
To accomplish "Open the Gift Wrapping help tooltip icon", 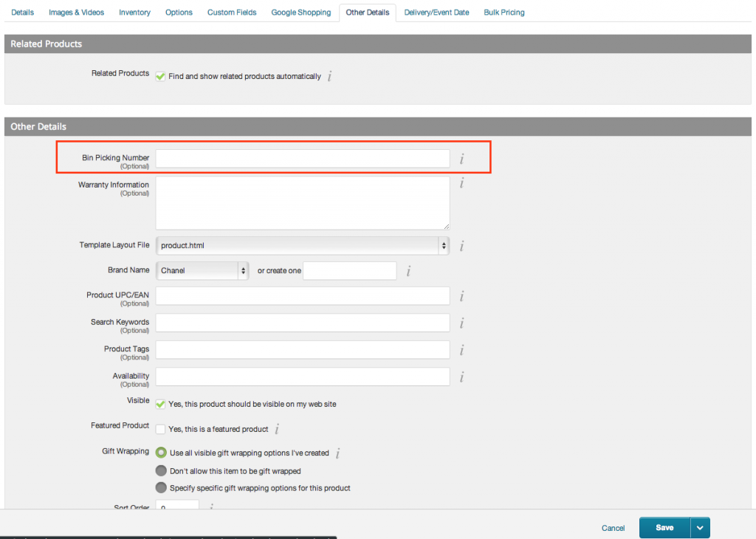I will (337, 453).
